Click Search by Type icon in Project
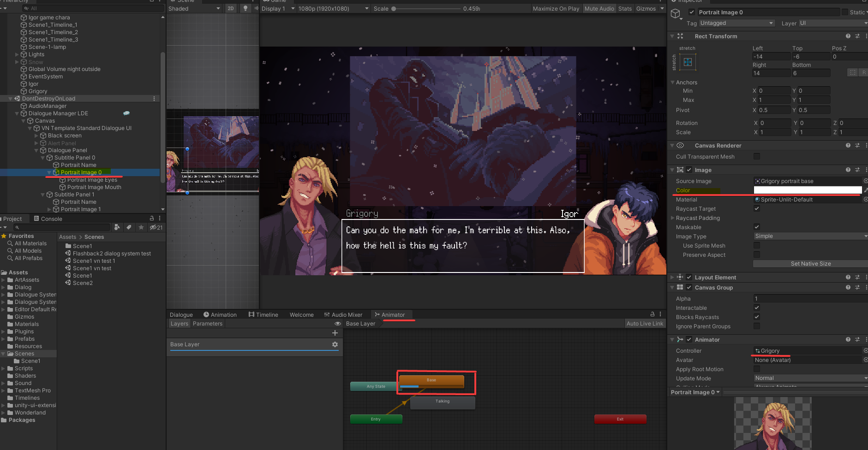The height and width of the screenshot is (450, 868). click(x=117, y=227)
